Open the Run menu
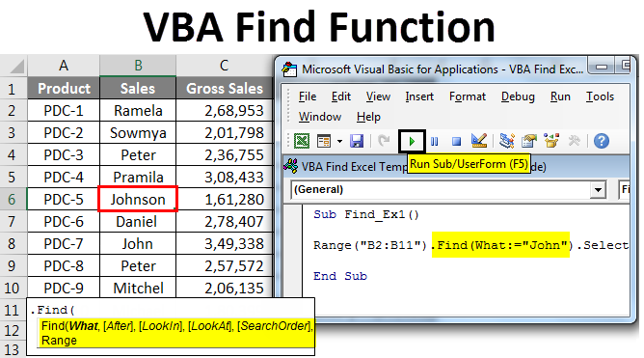Image resolution: width=644 pixels, height=358 pixels. point(560,96)
